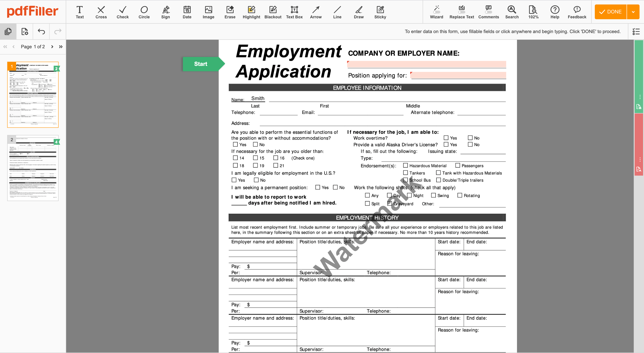Screen dimensions: 644x353
Task: Toggle the Comments switch
Action: click(x=489, y=12)
